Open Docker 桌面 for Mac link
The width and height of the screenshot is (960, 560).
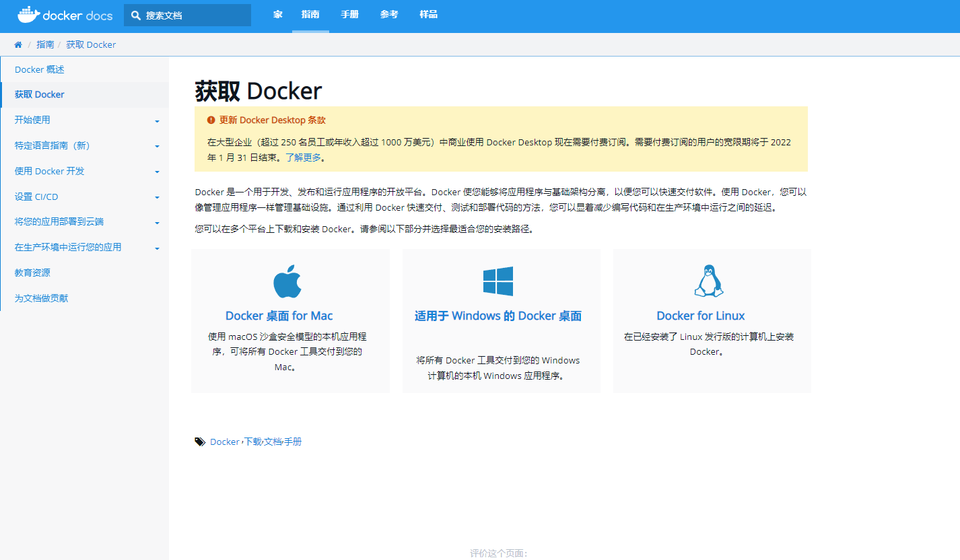click(279, 316)
